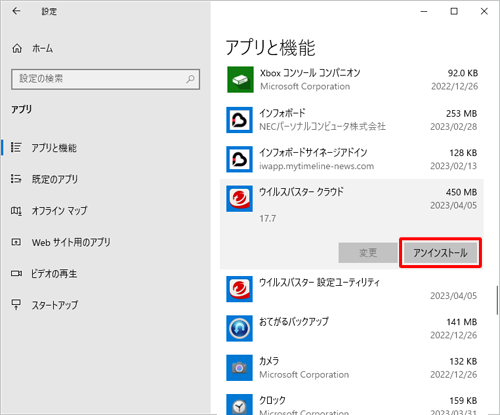Click the 132 KB size value
The image size is (500, 415).
[x=463, y=361]
